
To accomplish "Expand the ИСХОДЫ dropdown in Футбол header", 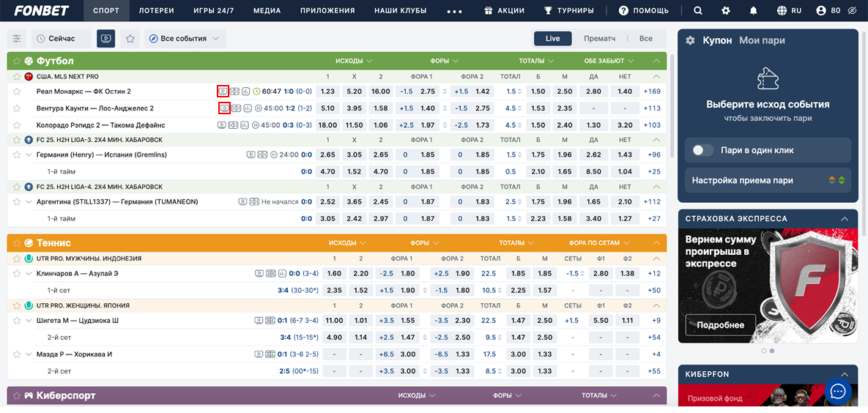I will coord(354,61).
